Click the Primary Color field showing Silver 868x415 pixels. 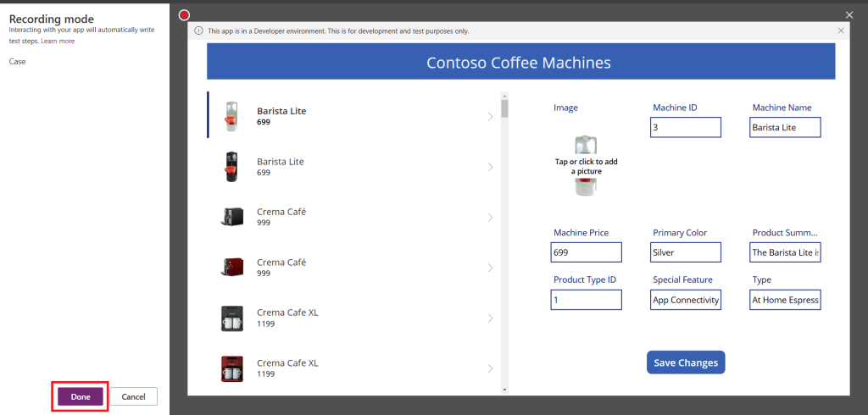click(685, 252)
